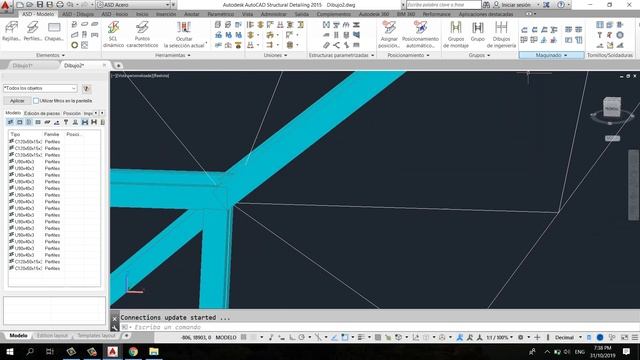This screenshot has height=360, width=640.
Task: Expand the Uniones panel
Action: pos(275,55)
